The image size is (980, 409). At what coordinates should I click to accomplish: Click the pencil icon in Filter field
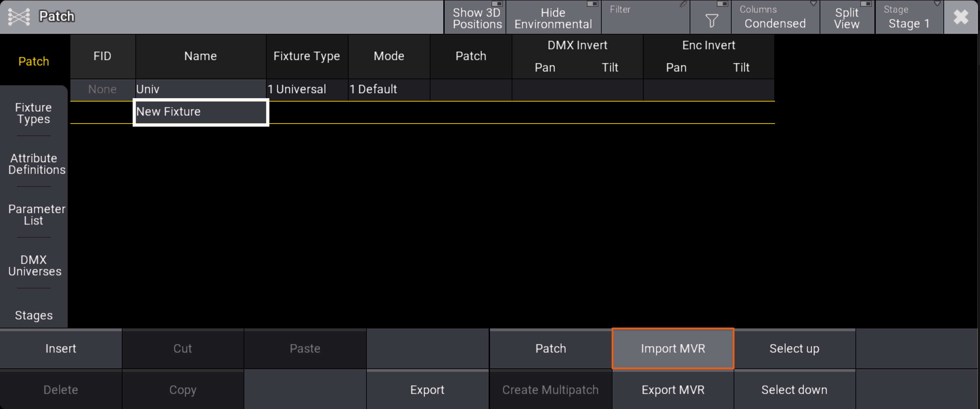[683, 4]
